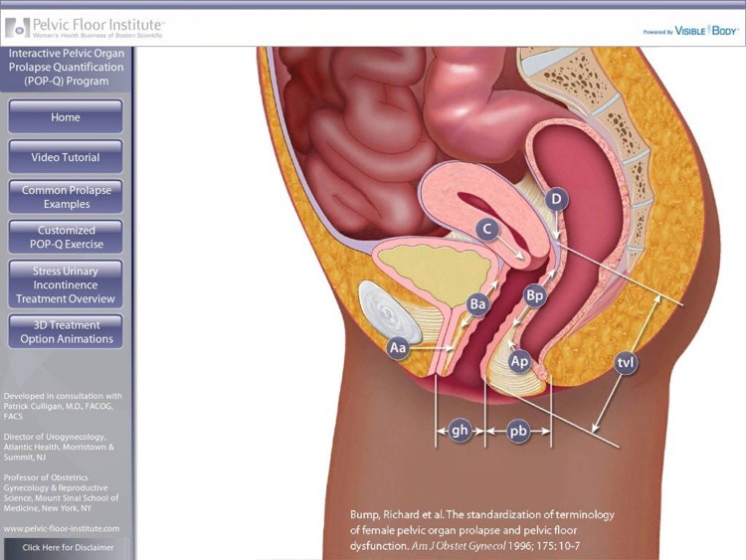Click the Aa point marker
746x560 pixels.
point(398,348)
